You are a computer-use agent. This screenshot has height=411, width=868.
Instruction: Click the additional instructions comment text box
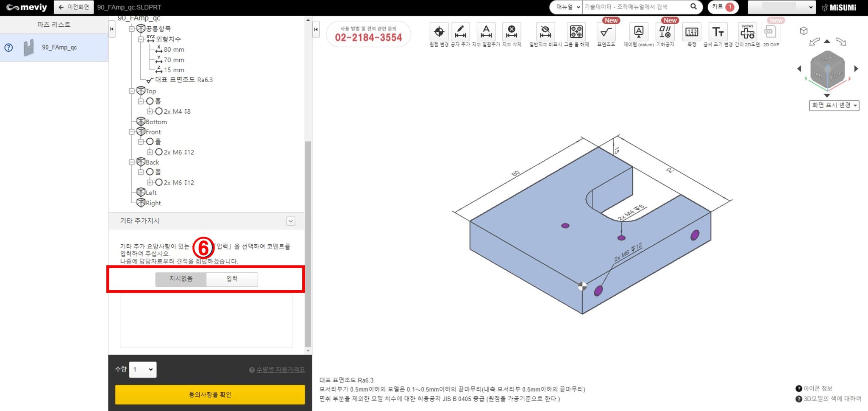click(x=206, y=321)
